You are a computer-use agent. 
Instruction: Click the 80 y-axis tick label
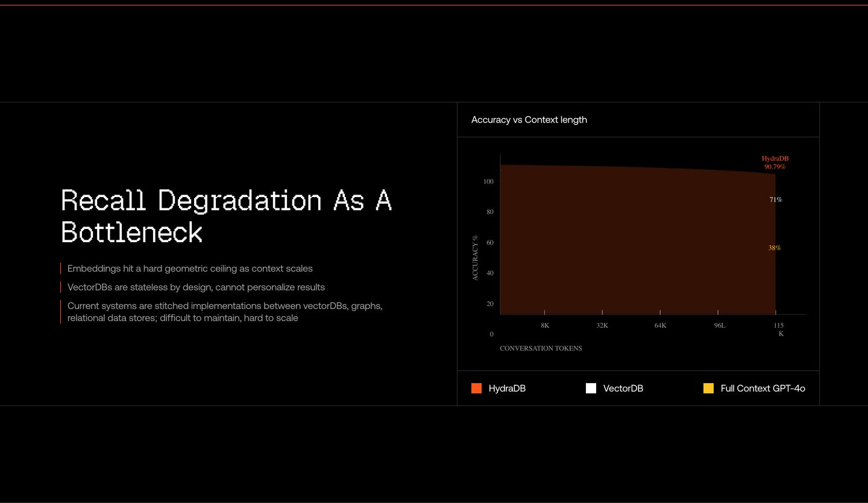tap(490, 212)
